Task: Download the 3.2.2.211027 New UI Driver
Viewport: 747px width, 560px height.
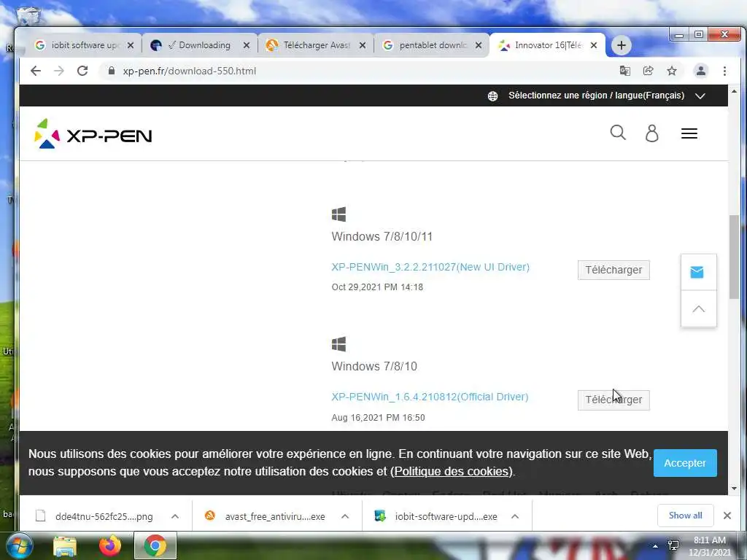Action: 614,270
